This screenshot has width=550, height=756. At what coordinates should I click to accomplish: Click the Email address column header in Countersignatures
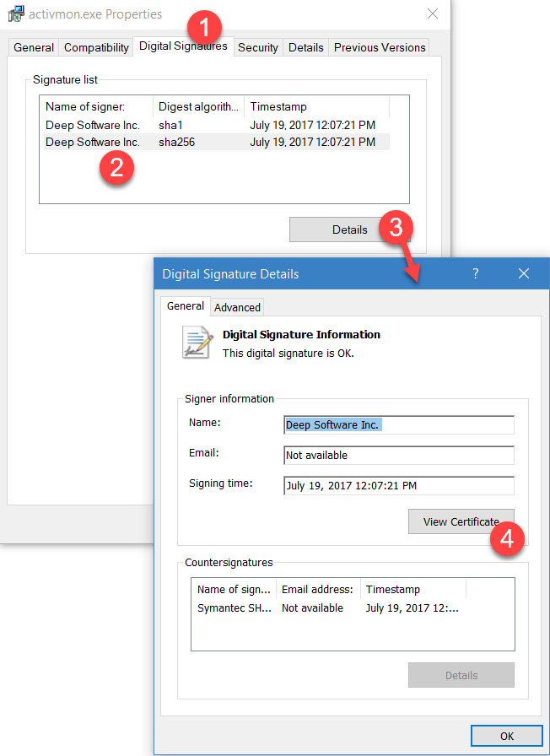(x=318, y=589)
